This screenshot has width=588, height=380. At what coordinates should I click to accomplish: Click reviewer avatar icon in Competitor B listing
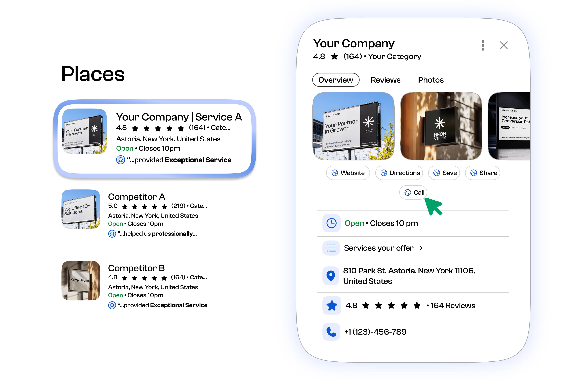click(x=112, y=305)
